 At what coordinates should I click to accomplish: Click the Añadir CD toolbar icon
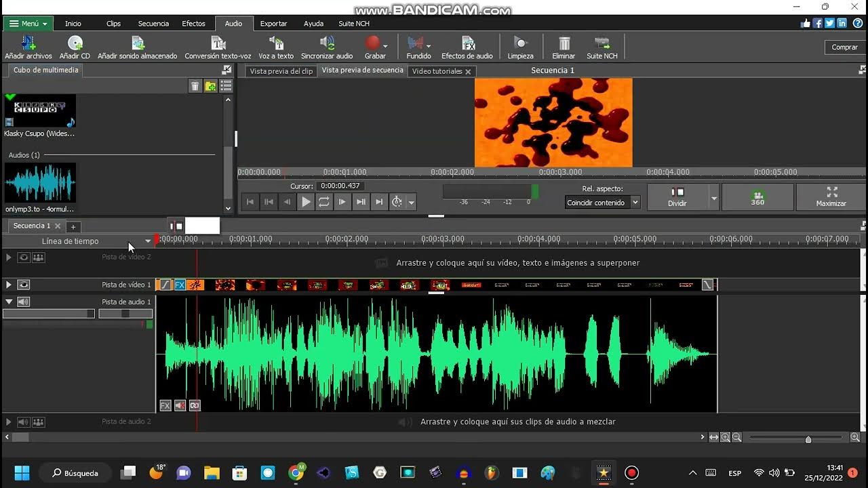point(75,47)
